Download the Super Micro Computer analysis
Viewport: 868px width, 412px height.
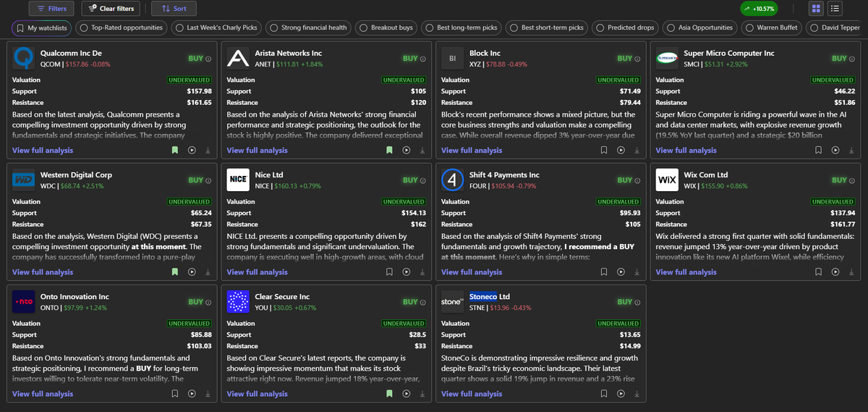851,151
